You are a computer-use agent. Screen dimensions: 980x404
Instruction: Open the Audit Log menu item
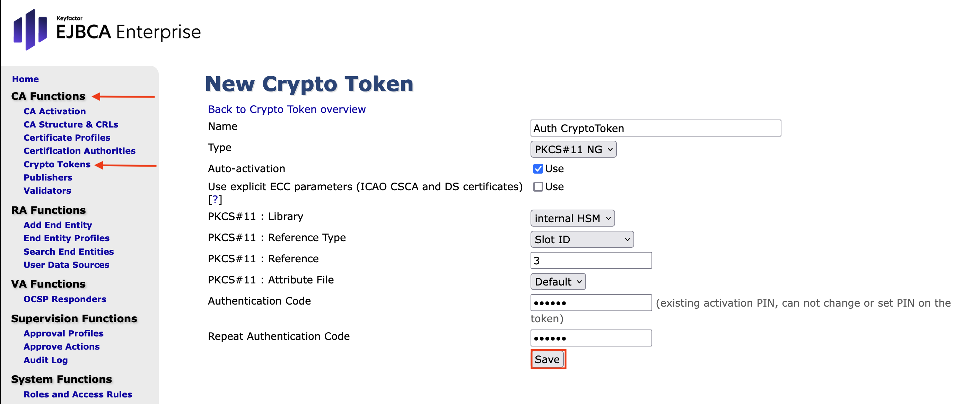tap(46, 360)
